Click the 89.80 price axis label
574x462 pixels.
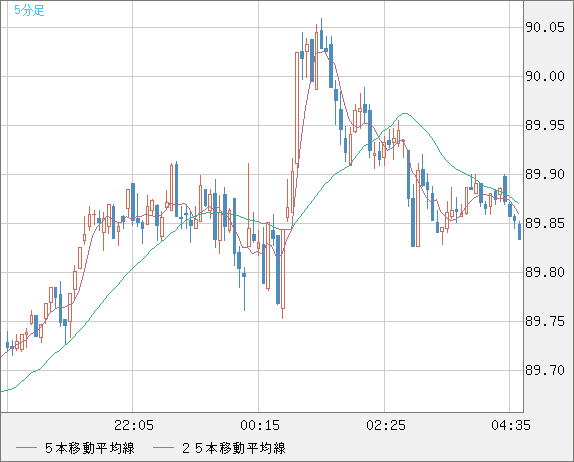point(545,272)
